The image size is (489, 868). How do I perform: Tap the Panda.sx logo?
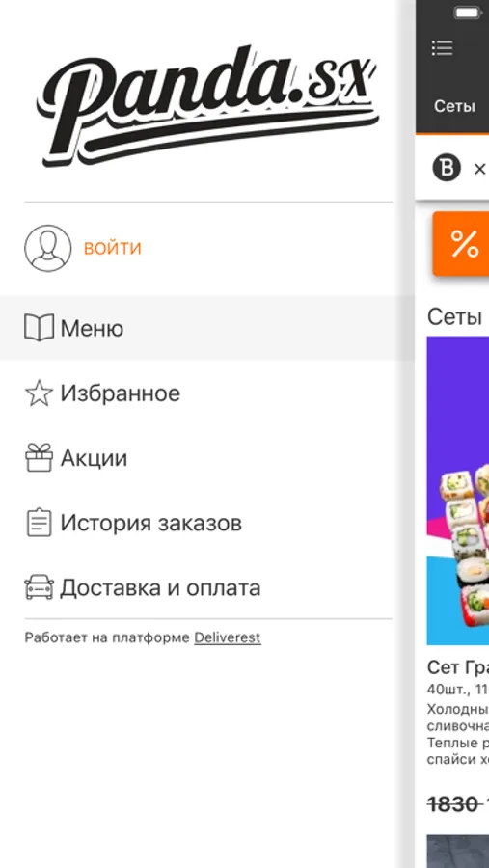pyautogui.click(x=208, y=105)
